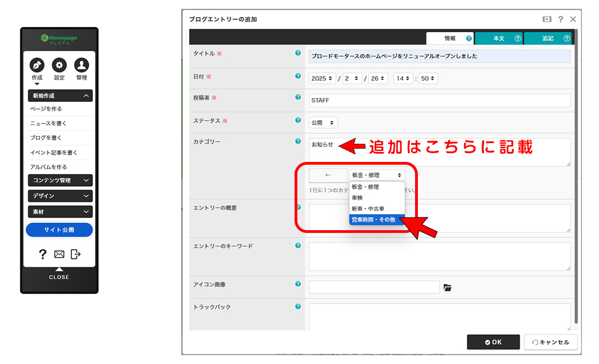599x364 pixels.
Task: Click the 投稿者 input field
Action: coord(439,100)
